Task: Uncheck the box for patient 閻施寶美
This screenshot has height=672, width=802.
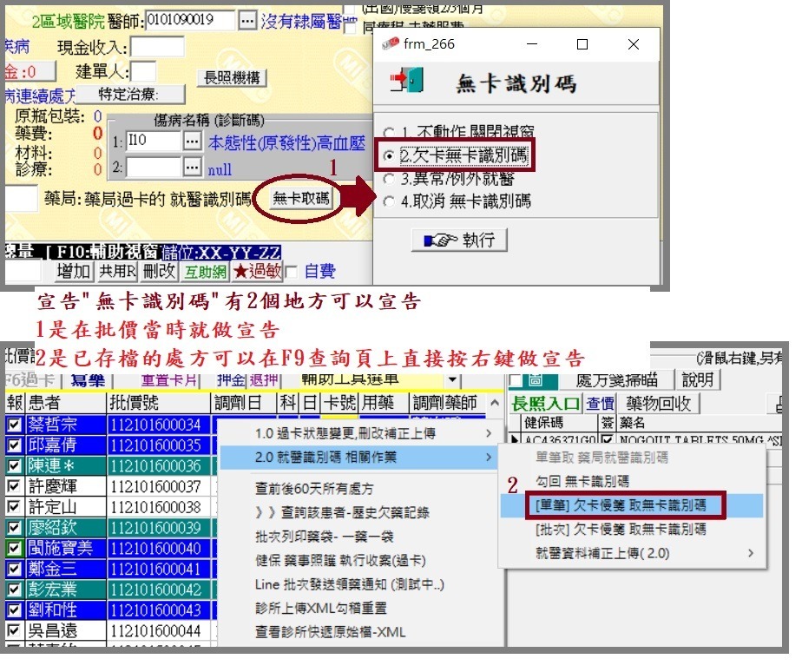Action: (x=14, y=548)
